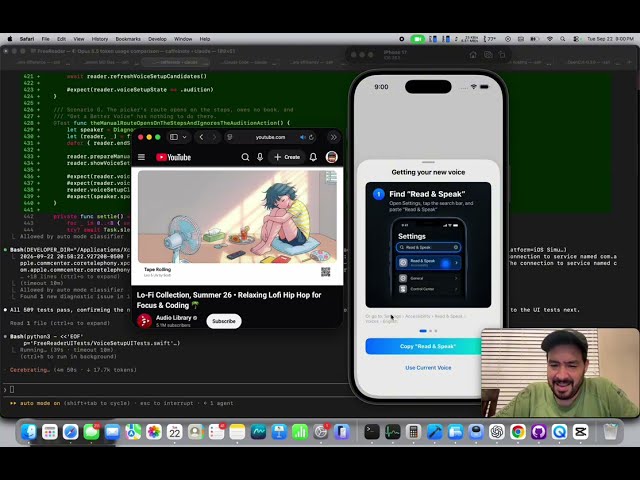Viewport: 640px width, 480px height.
Task: Open GitHub Desktop from the Dock
Action: (538, 432)
